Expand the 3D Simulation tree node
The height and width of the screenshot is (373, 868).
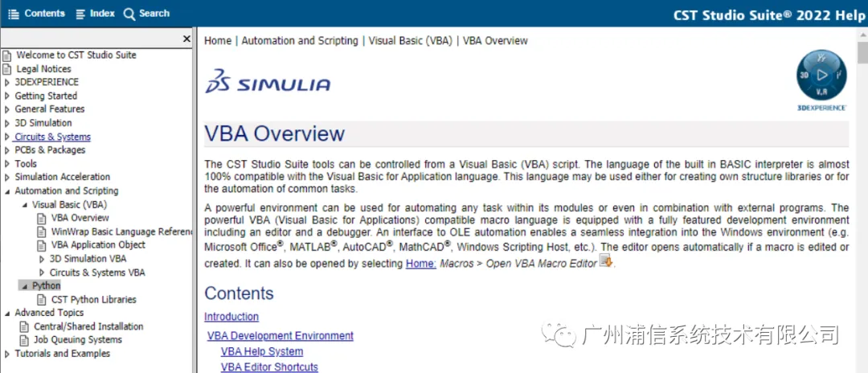pos(6,123)
